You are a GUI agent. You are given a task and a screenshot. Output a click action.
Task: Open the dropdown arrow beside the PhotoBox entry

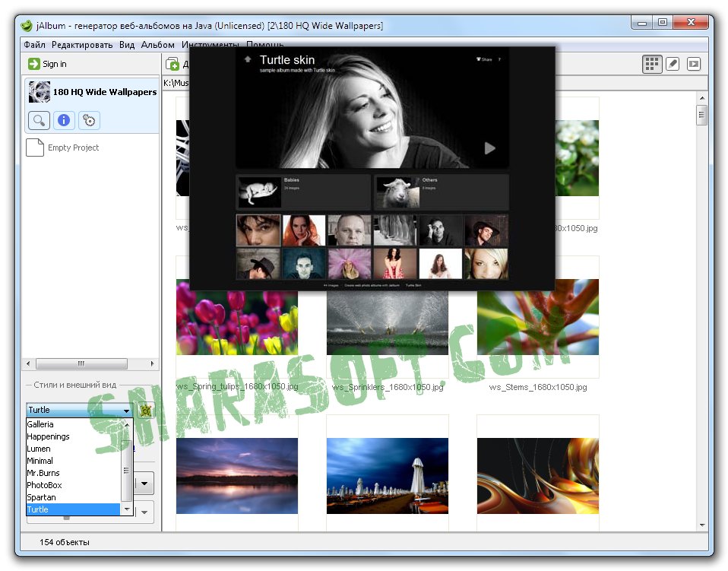click(144, 484)
